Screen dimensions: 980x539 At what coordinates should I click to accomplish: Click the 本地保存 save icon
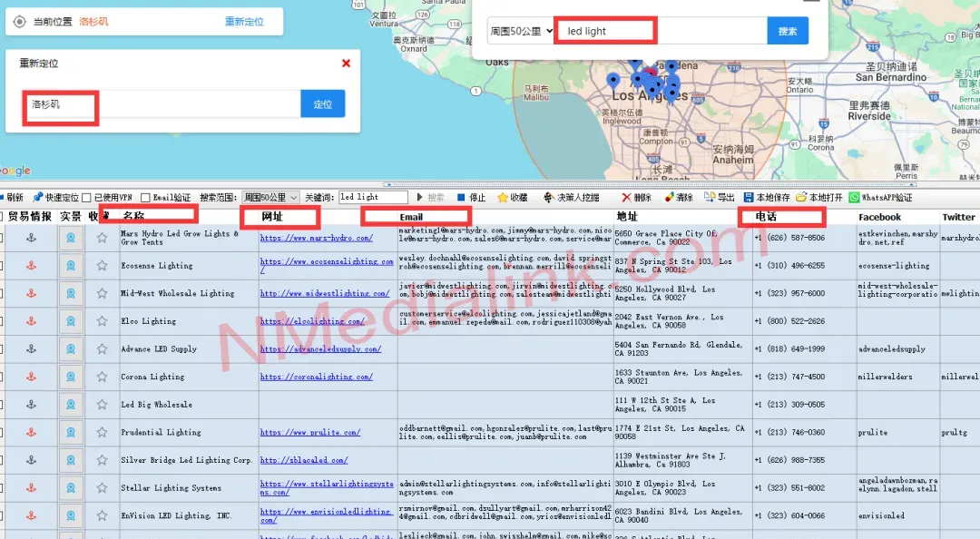click(x=749, y=198)
